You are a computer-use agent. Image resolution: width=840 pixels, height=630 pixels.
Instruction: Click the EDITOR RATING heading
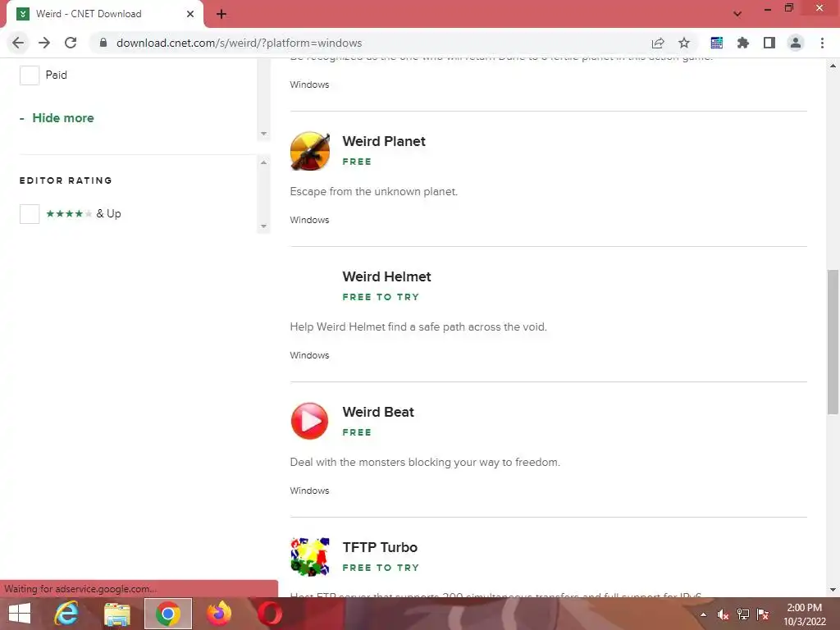(x=66, y=180)
